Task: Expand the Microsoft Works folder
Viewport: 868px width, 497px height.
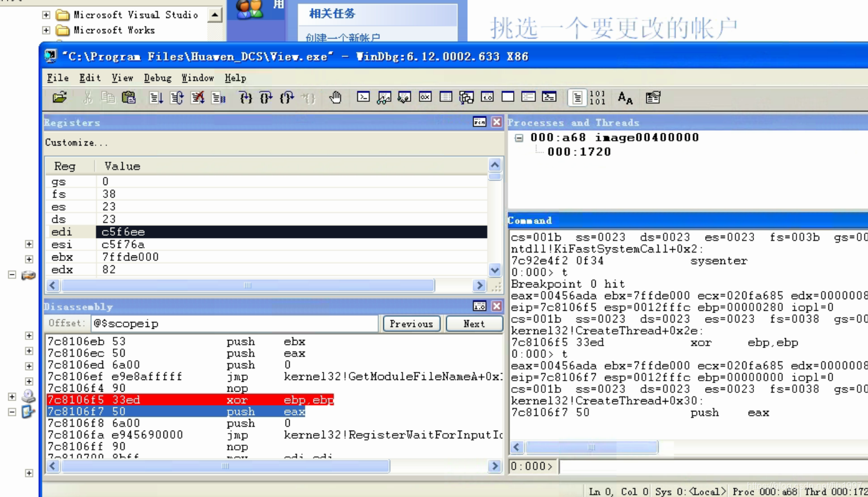Action: [46, 30]
